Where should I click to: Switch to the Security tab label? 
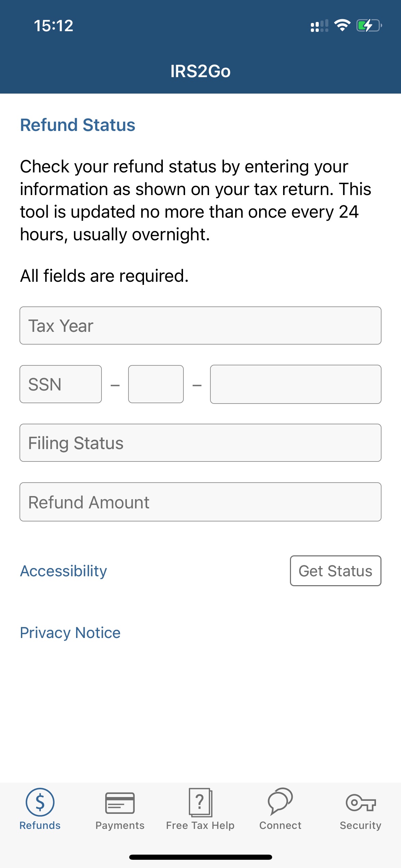pos(361,825)
